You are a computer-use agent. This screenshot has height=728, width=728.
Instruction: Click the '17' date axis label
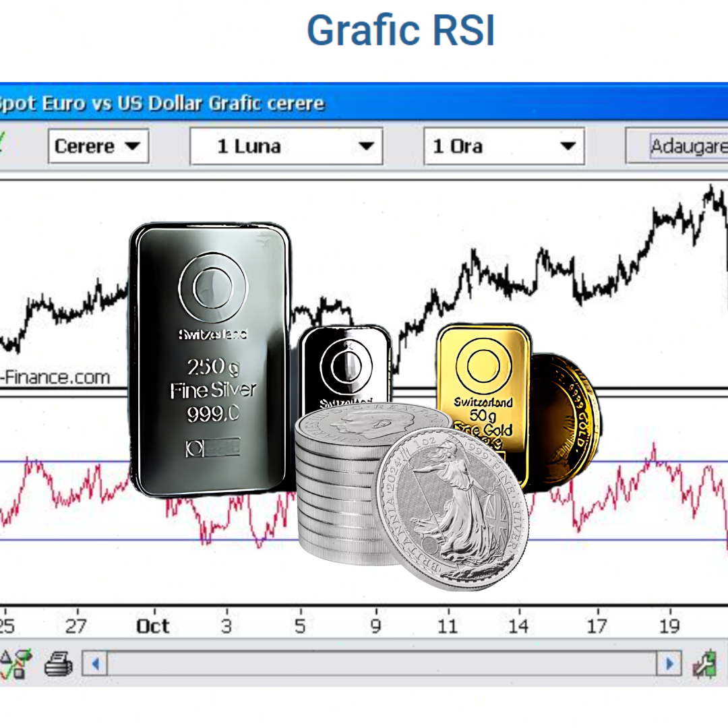(x=597, y=626)
